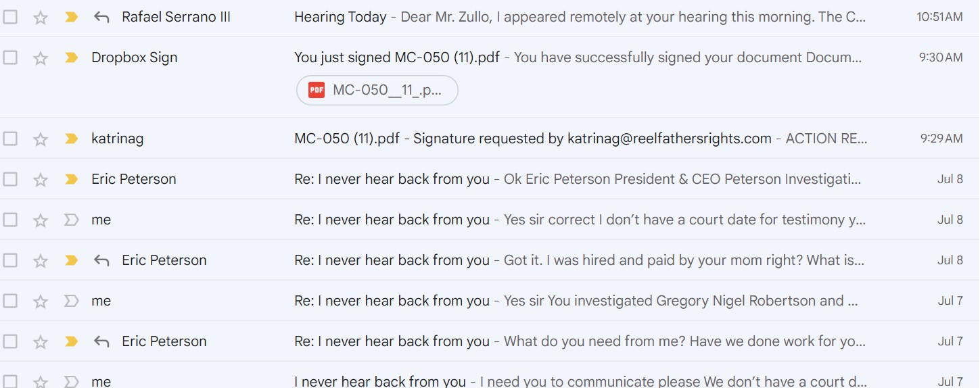
Task: Star the katrinag signature request email
Action: pos(41,139)
